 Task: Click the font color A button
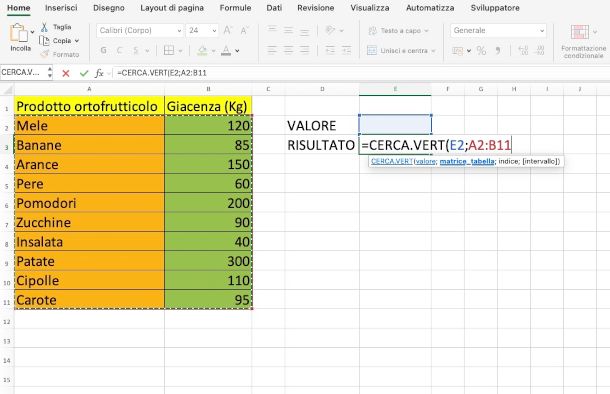226,50
